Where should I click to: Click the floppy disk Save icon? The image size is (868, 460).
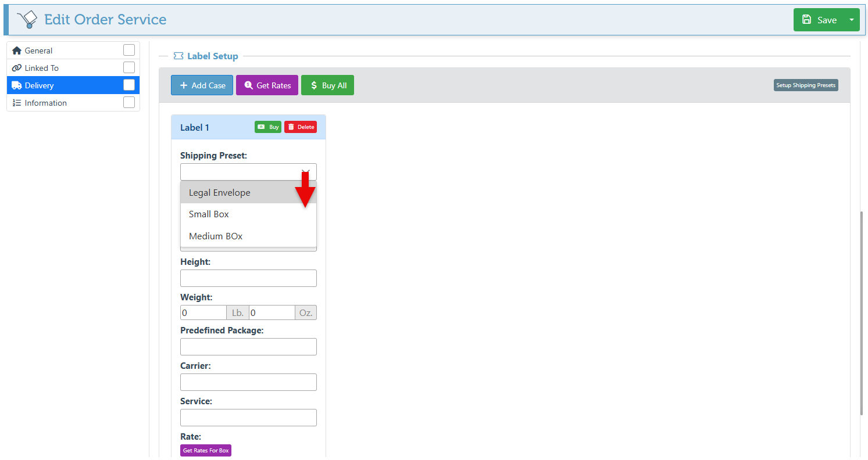pyautogui.click(x=806, y=20)
